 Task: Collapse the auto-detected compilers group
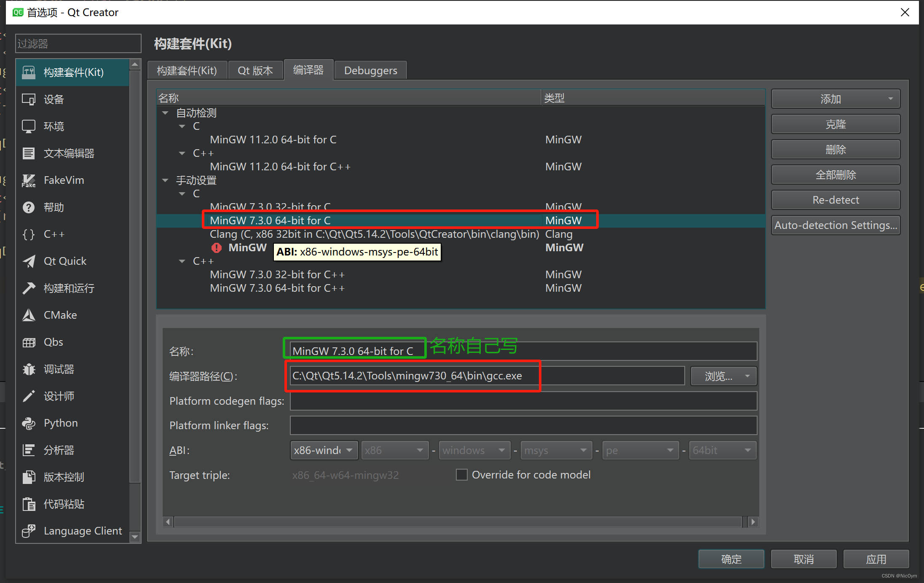[165, 113]
